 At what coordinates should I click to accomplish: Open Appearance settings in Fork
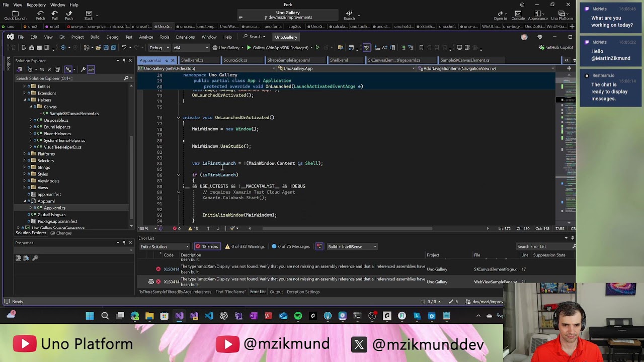point(538,15)
